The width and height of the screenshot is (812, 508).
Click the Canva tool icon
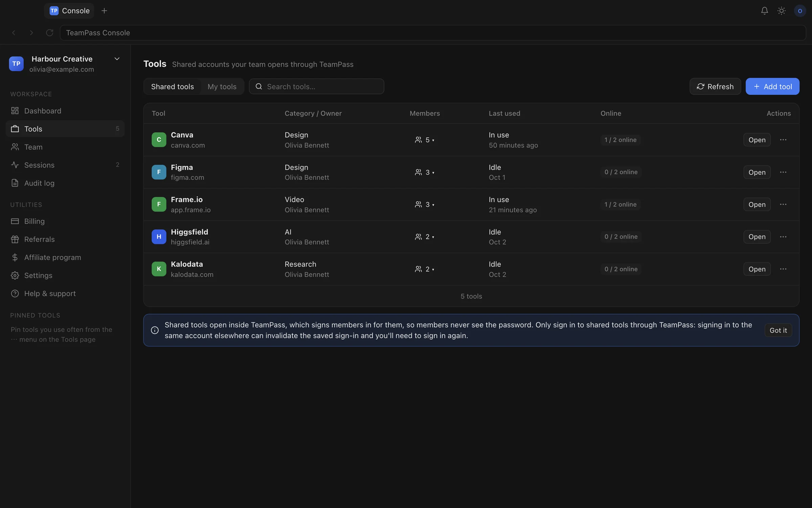click(x=159, y=140)
